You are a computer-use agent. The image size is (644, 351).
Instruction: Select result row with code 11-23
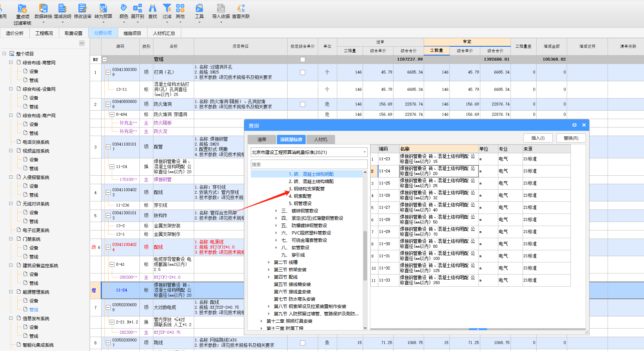coord(470,159)
